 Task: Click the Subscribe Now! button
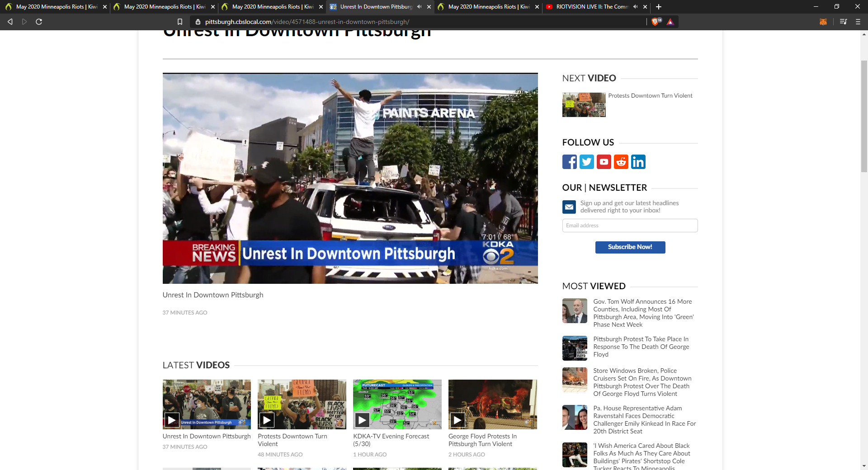pos(630,247)
